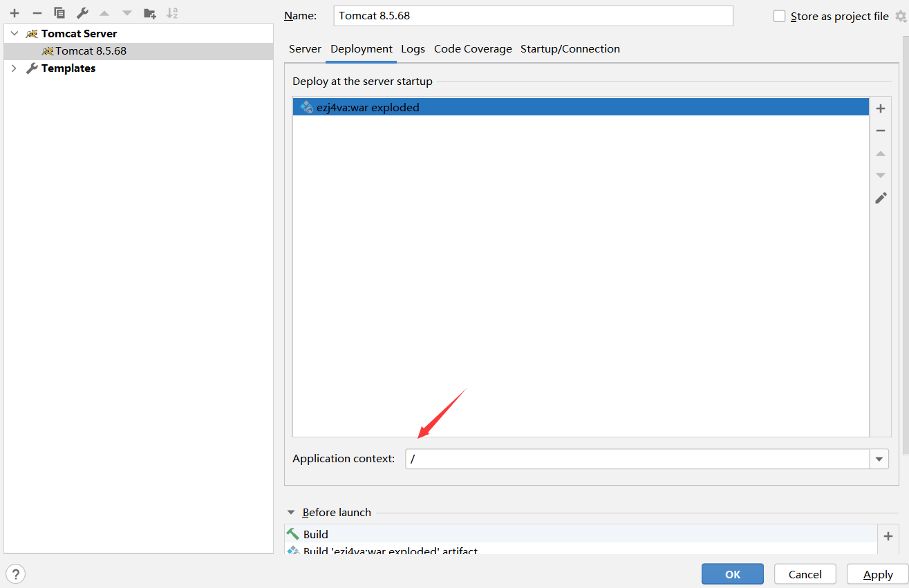Move deployment artifact down
Viewport: 909px width, 588px height.
pyautogui.click(x=881, y=176)
